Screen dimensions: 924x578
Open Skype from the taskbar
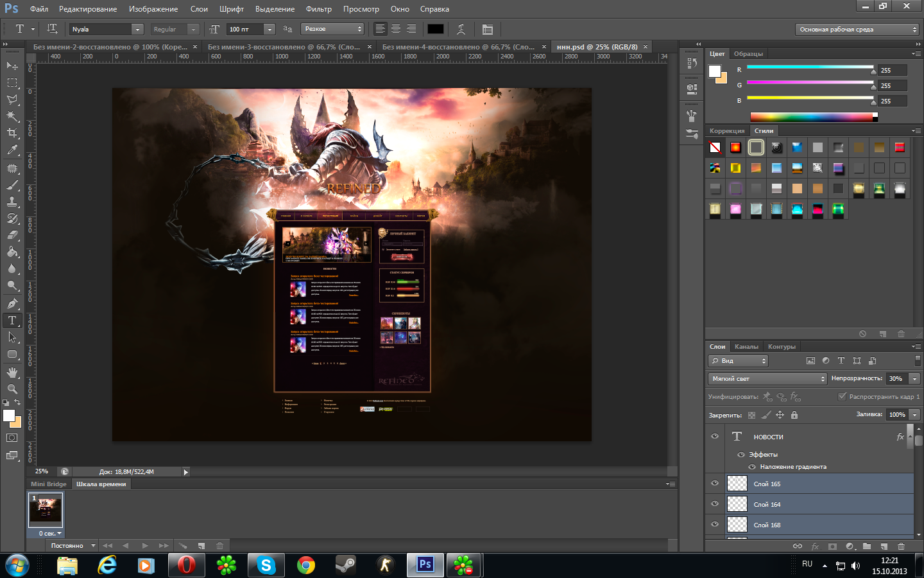click(266, 565)
